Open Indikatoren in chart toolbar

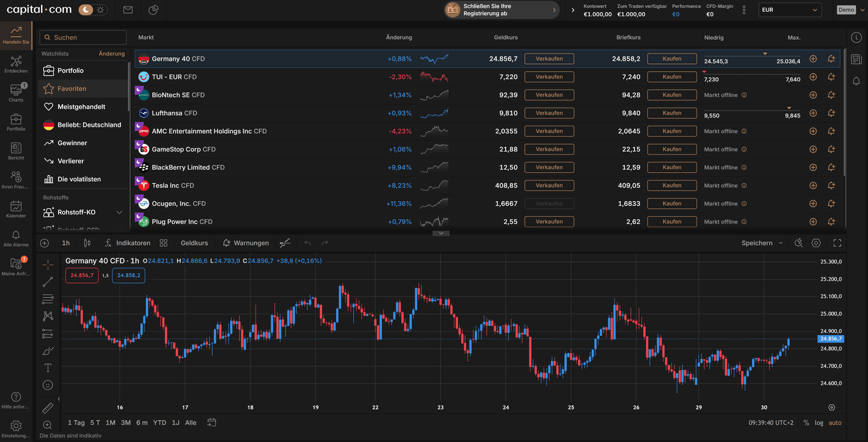click(x=127, y=243)
